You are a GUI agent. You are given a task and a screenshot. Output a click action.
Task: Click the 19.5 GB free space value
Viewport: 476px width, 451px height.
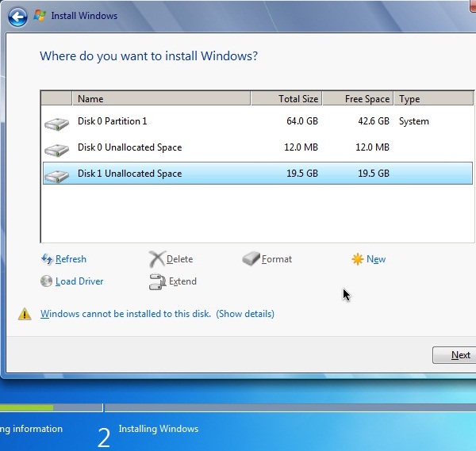coord(374,173)
